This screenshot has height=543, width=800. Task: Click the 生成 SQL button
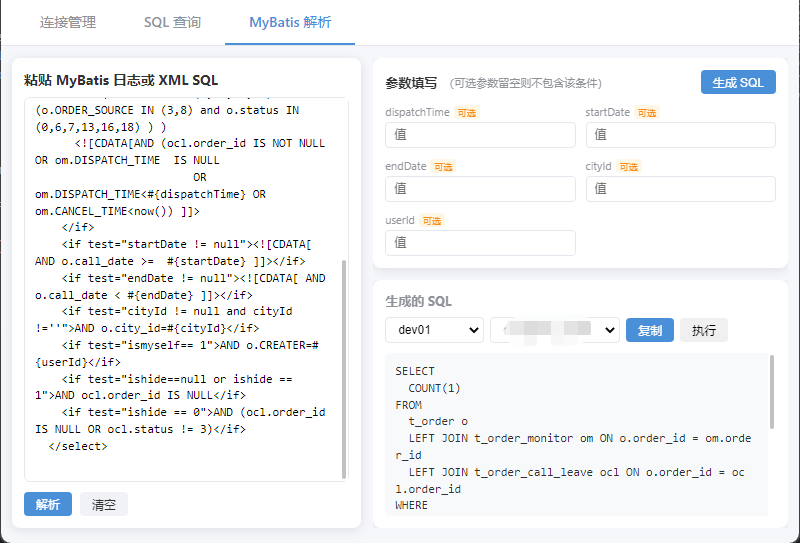tap(738, 82)
